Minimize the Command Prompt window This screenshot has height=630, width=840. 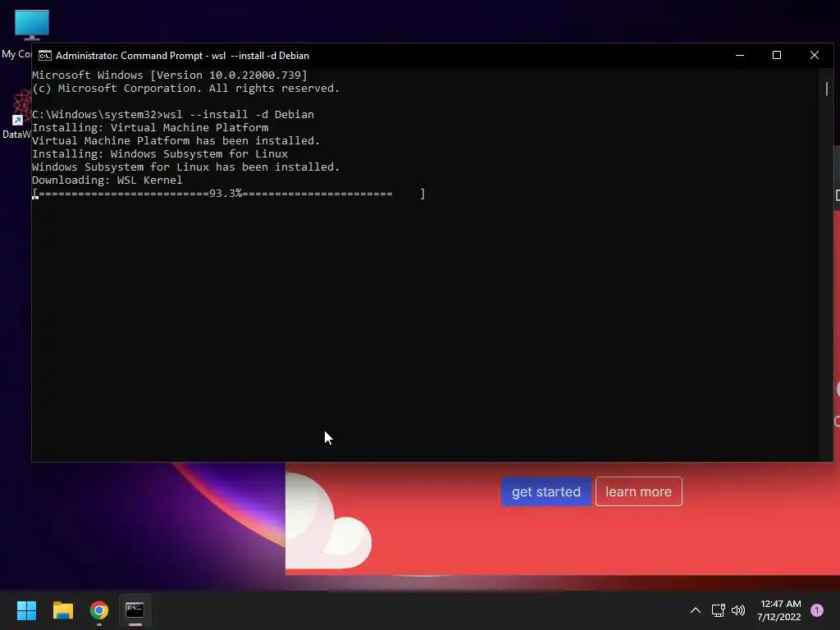[740, 55]
